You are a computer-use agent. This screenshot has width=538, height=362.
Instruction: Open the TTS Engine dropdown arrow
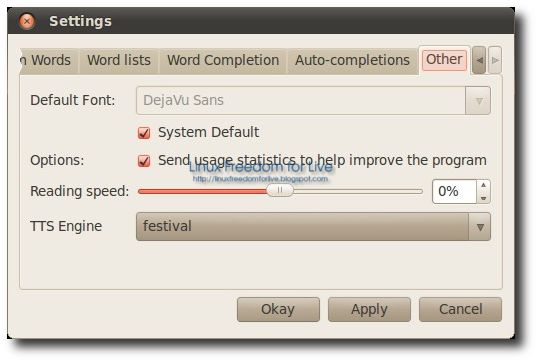(x=480, y=227)
